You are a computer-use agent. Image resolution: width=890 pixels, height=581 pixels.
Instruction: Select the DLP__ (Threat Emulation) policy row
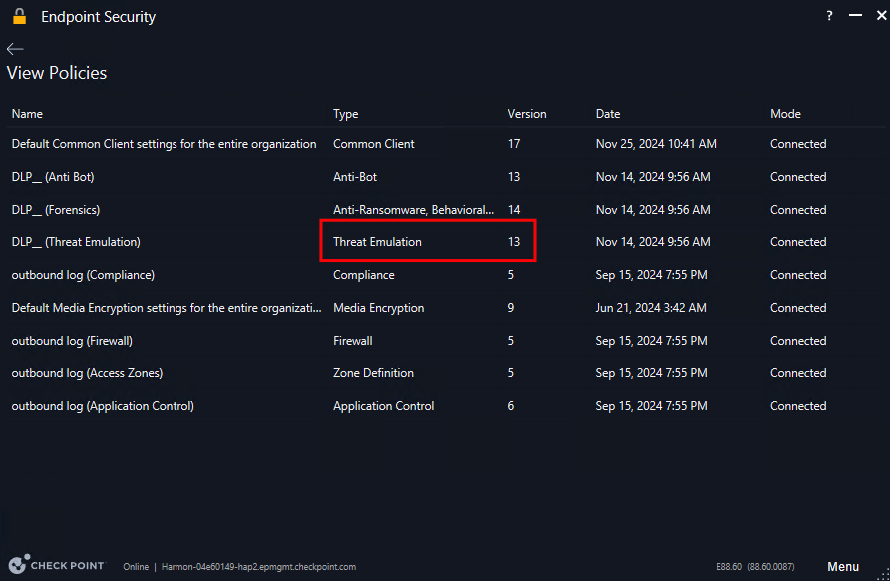(x=446, y=242)
